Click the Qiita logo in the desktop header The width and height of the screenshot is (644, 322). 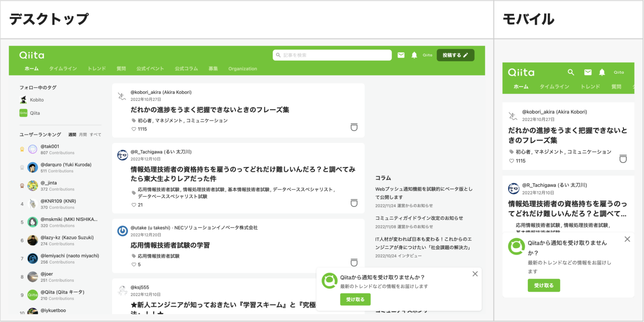point(31,55)
